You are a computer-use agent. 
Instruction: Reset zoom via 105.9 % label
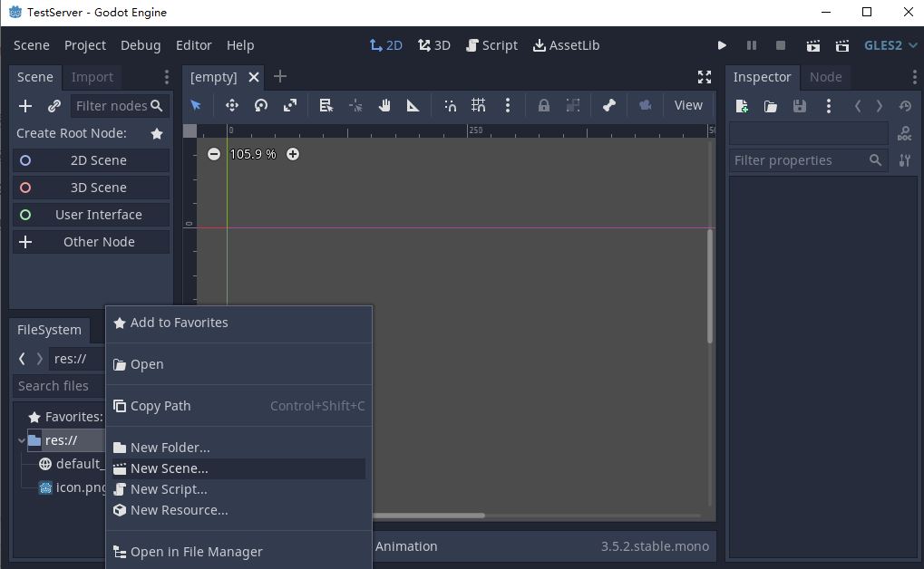tap(253, 154)
